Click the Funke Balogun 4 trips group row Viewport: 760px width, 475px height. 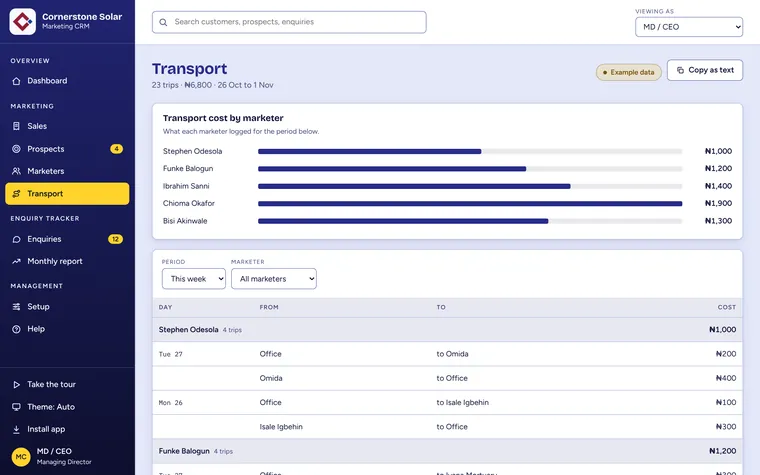447,451
